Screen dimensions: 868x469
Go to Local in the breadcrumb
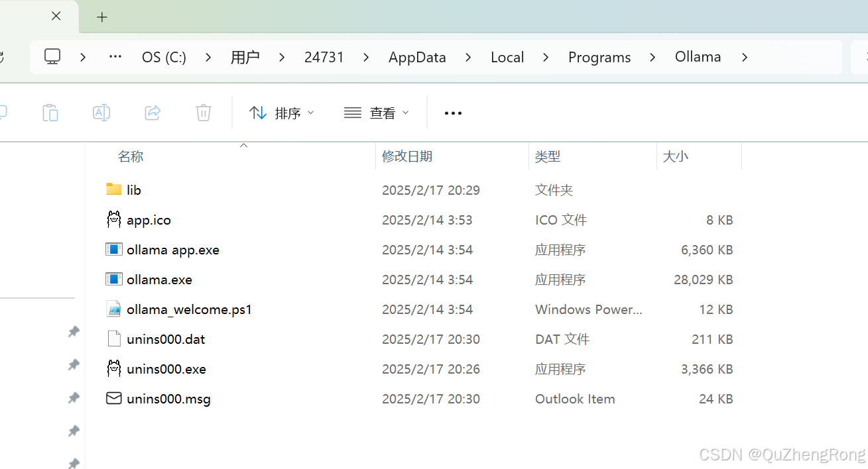click(507, 58)
